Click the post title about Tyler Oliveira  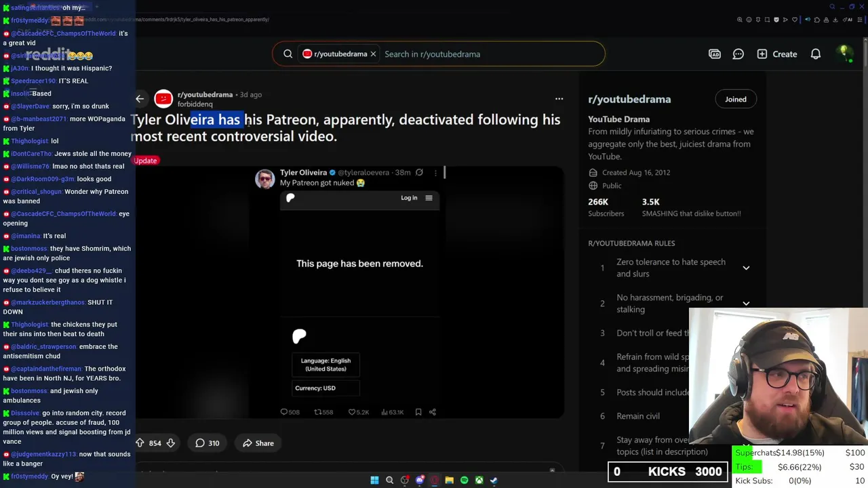(x=346, y=128)
